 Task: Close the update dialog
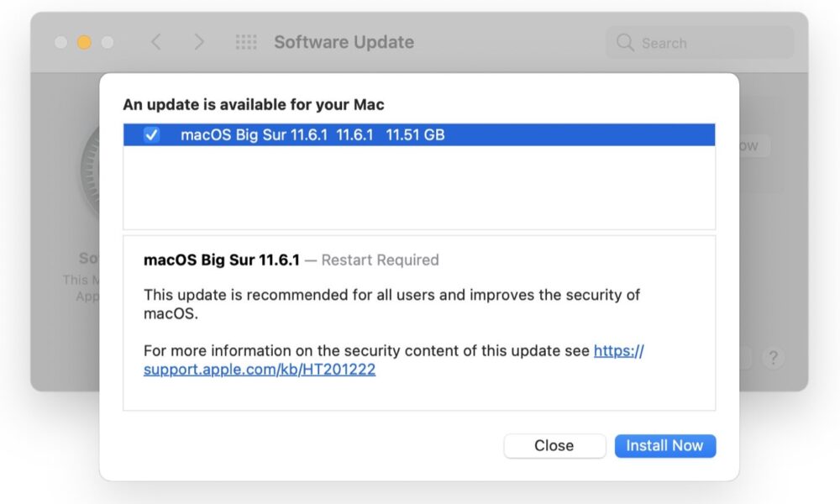(x=554, y=445)
